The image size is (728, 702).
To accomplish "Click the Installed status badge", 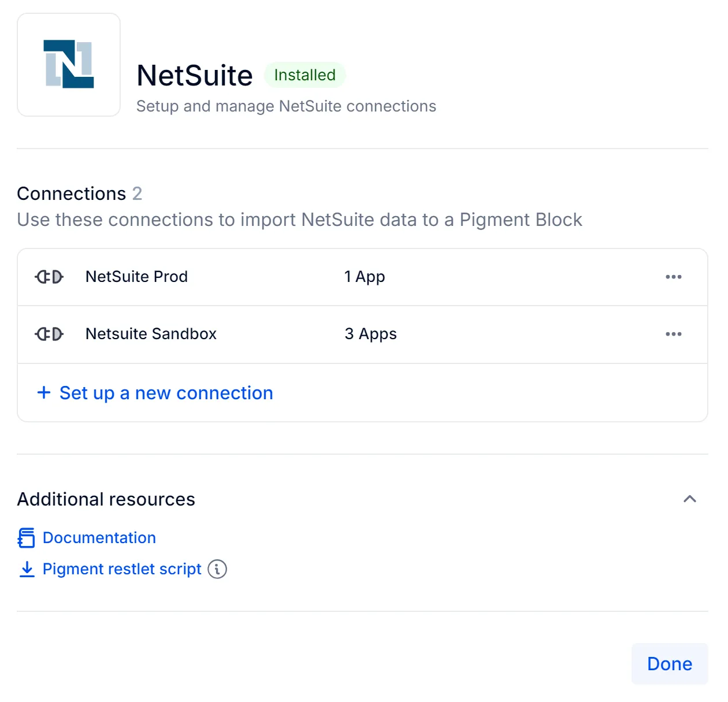I will 304,75.
